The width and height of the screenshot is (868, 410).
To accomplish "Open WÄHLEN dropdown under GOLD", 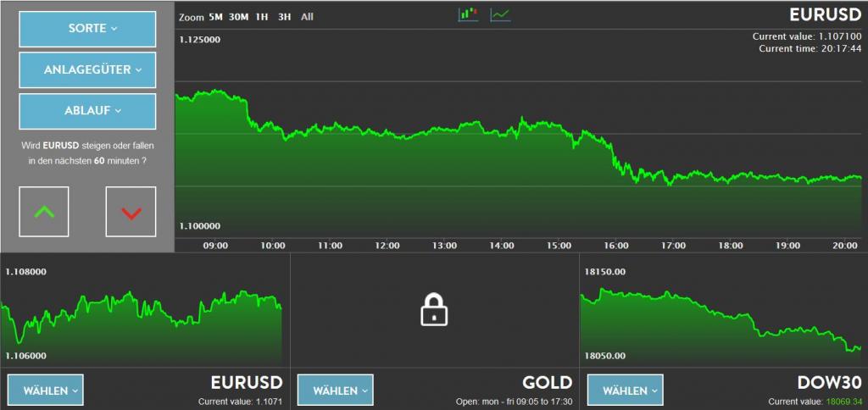I will pos(335,390).
